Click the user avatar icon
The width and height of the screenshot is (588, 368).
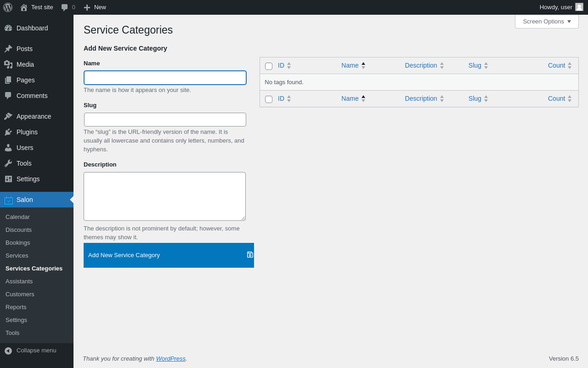[579, 7]
